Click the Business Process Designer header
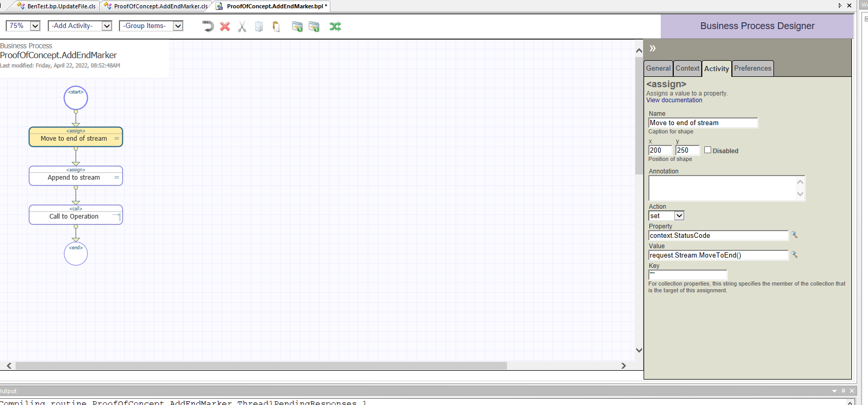Viewport: 868px width, 405px height. coord(757,26)
